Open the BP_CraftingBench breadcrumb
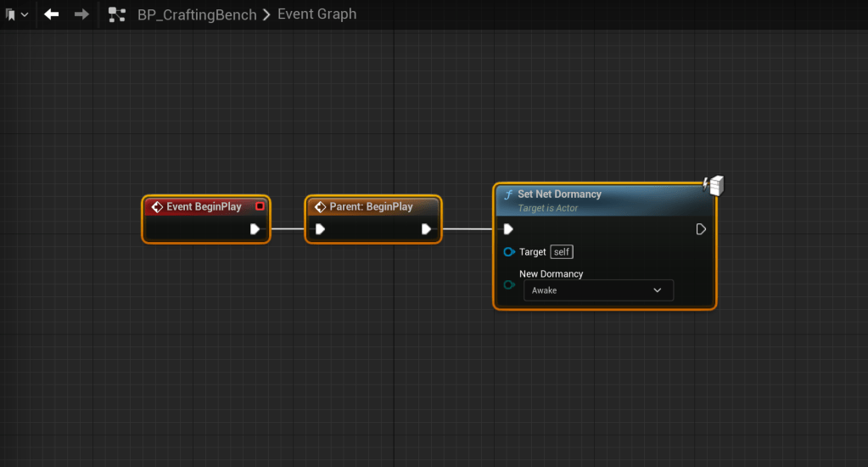The height and width of the screenshot is (467, 868). (197, 14)
